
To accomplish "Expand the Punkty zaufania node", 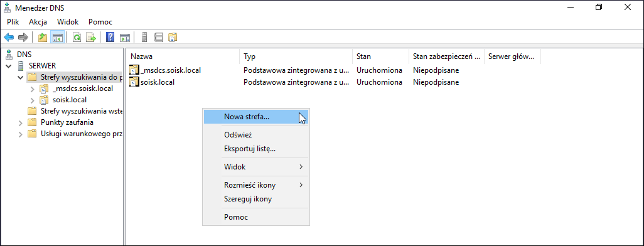I will (21, 123).
